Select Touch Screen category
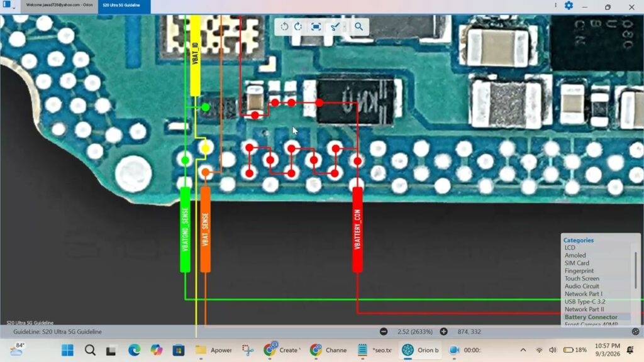 tap(582, 278)
